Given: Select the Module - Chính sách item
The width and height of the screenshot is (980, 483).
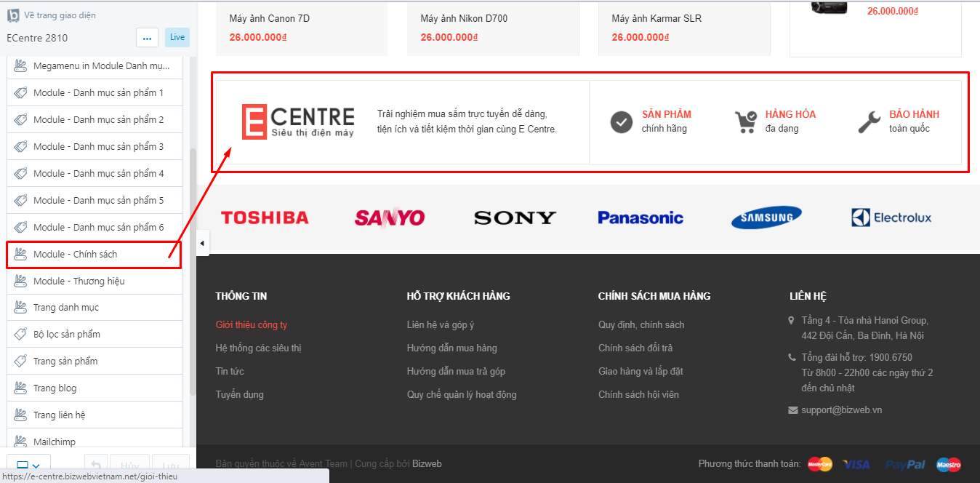Looking at the screenshot, I should click(x=95, y=255).
